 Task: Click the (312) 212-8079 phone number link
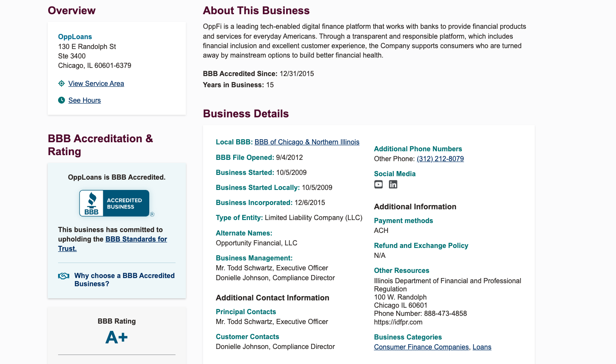pos(440,159)
